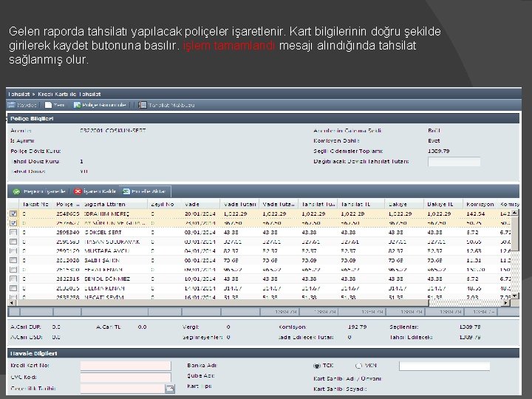
Task: Click the Kredi Kart No input field
Action: 126,366
